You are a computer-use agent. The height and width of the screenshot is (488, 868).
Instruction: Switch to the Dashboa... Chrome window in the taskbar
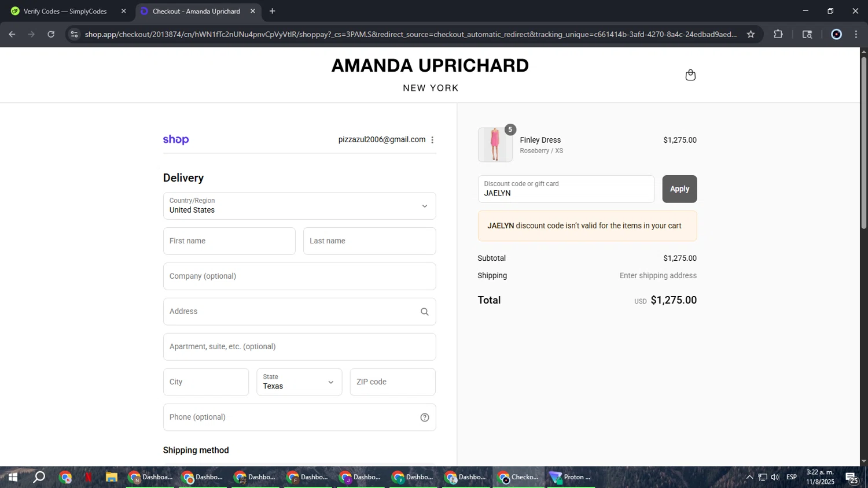tap(150, 477)
